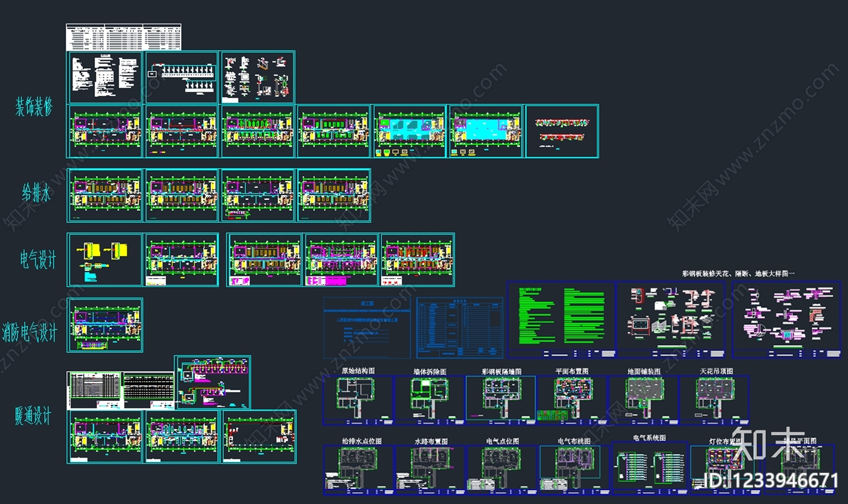The width and height of the screenshot is (848, 504).
Task: Open the drawing sheet under 电气布线图
Action: click(574, 470)
